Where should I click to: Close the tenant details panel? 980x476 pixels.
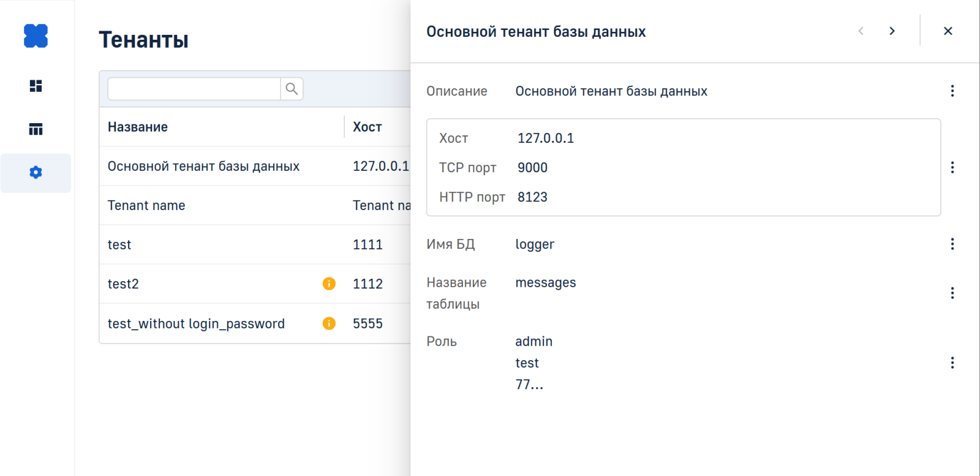(x=948, y=31)
